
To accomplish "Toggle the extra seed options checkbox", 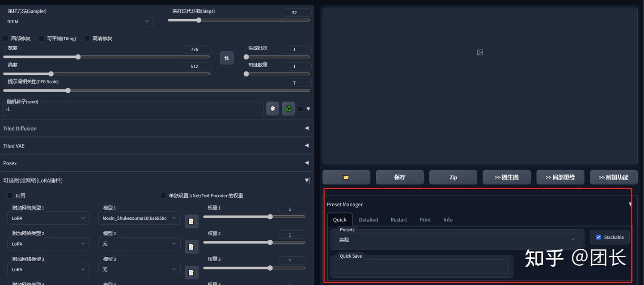I will click(300, 109).
